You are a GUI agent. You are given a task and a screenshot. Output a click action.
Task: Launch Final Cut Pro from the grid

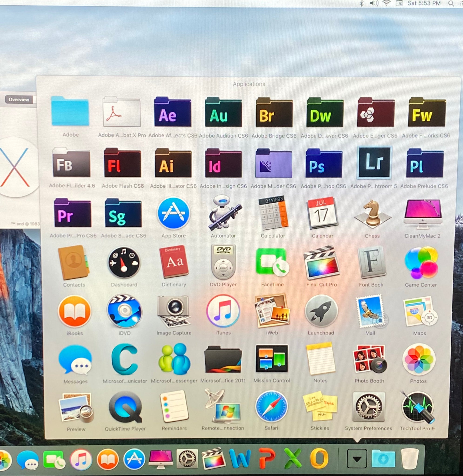(x=321, y=263)
